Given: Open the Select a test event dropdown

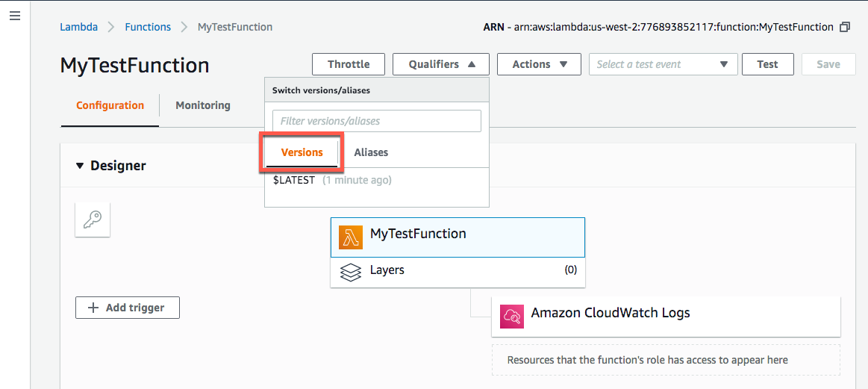Looking at the screenshot, I should 663,64.
